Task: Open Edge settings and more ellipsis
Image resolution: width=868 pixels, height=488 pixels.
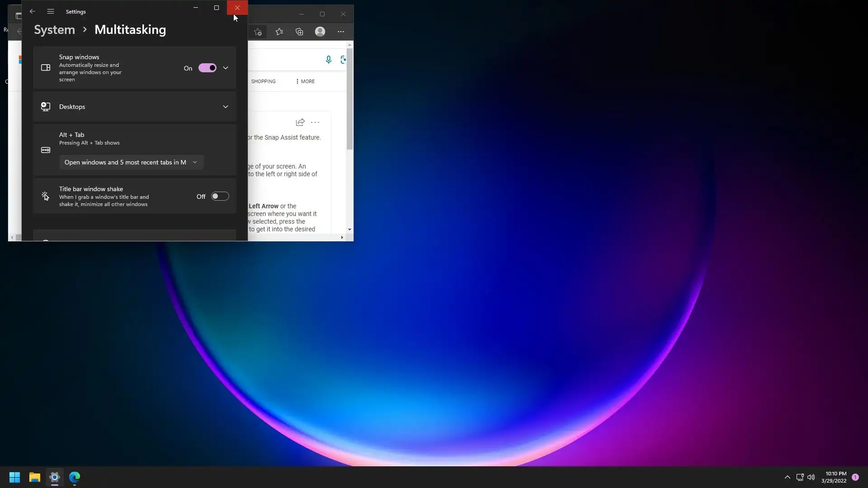Action: click(341, 32)
